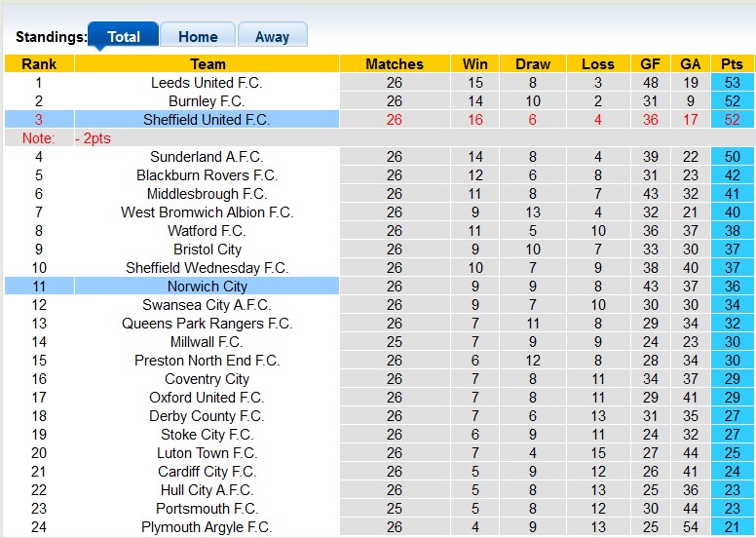Open Blackburn Rovers F.C. team link
756x538 pixels.
(207, 175)
